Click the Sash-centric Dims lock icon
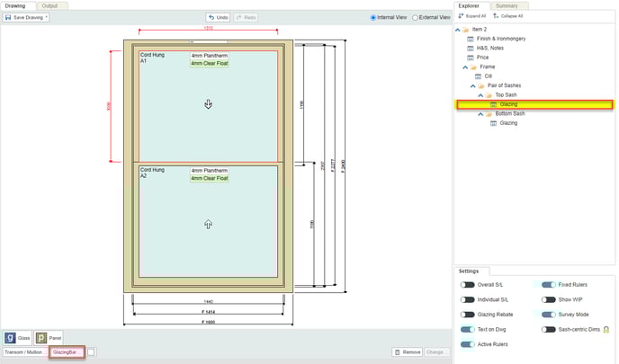 tap(606, 330)
